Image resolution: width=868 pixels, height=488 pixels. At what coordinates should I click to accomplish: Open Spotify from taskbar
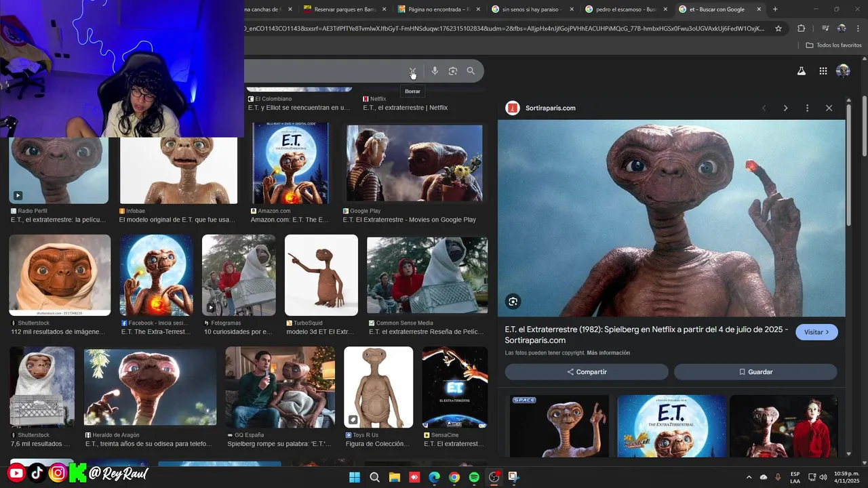[474, 477]
